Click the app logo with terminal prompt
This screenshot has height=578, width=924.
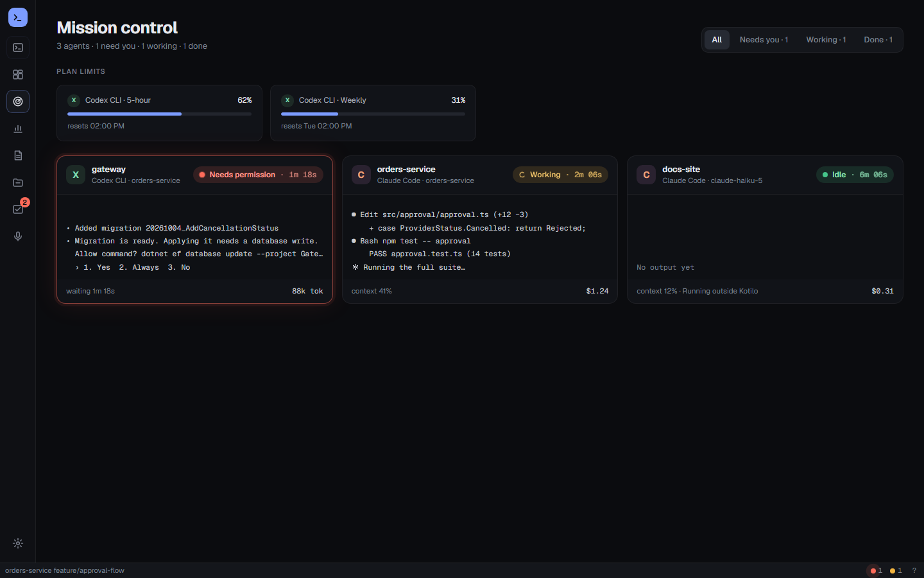tap(18, 17)
